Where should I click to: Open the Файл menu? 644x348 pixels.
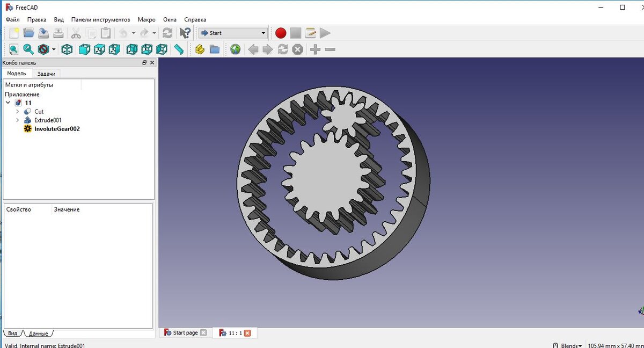coord(13,19)
